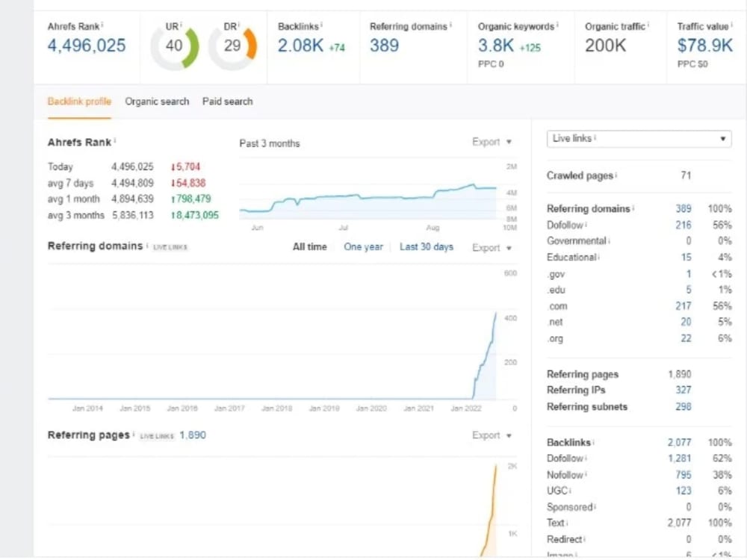Open Export menu for Referring domains chart

pos(492,248)
